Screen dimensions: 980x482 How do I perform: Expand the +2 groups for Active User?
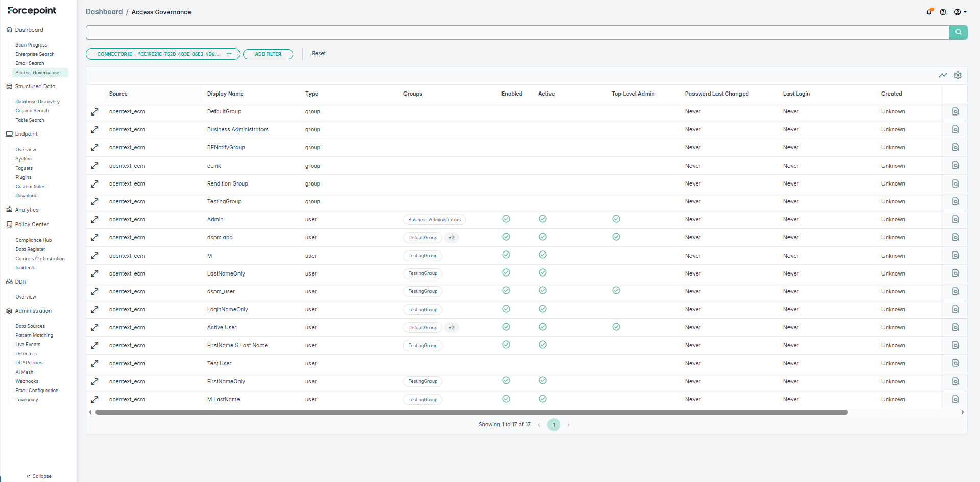pos(451,328)
